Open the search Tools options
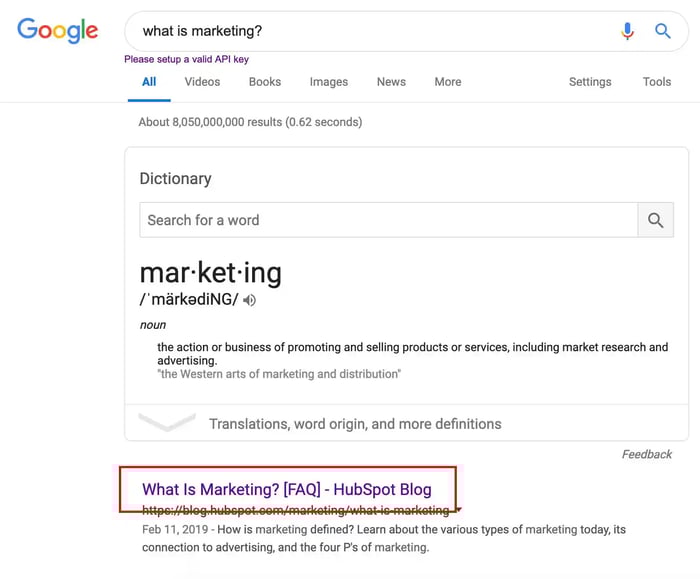The height and width of the screenshot is (579, 700). coord(657,82)
